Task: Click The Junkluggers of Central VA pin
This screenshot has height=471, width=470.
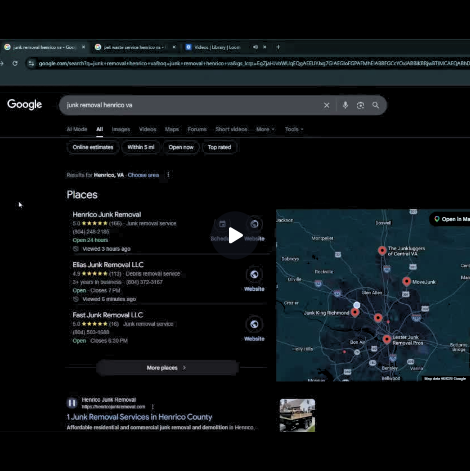Action: click(382, 250)
